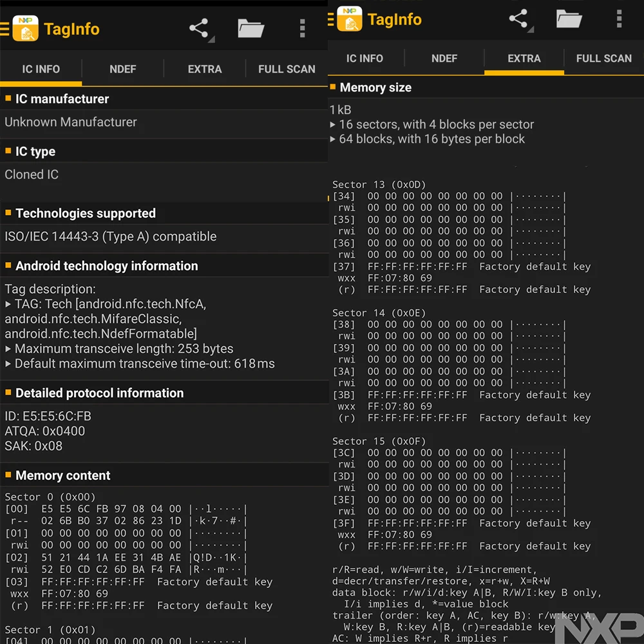
Task: Tap the IC type section header
Action: 164,151
